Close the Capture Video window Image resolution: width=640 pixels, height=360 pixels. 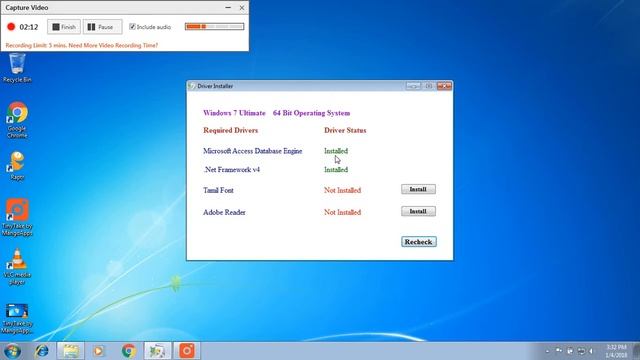click(x=242, y=8)
